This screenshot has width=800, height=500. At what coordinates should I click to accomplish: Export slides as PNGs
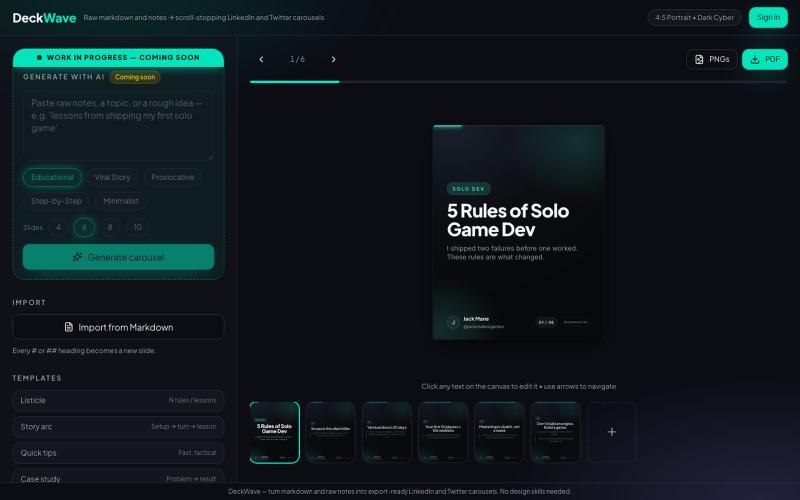[712, 59]
